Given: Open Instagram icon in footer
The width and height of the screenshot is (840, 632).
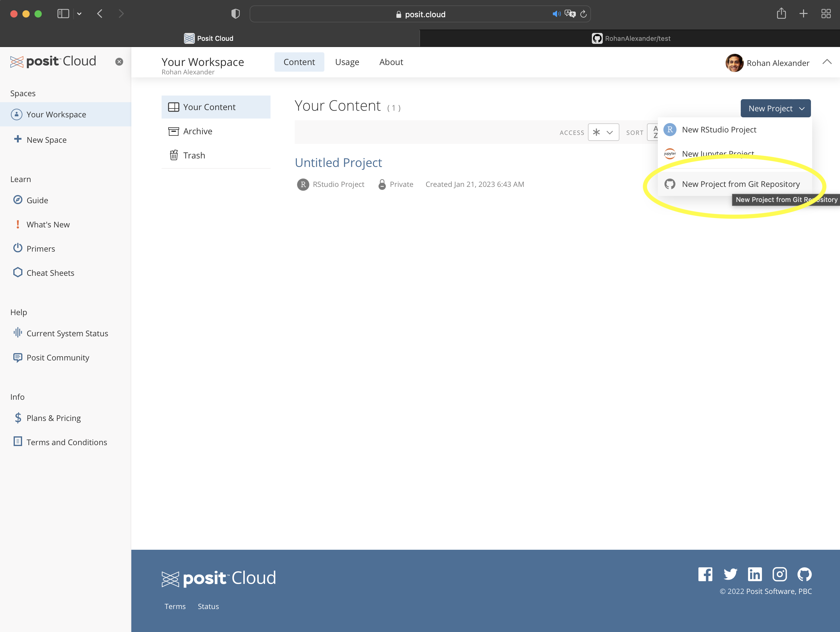Looking at the screenshot, I should tap(779, 574).
